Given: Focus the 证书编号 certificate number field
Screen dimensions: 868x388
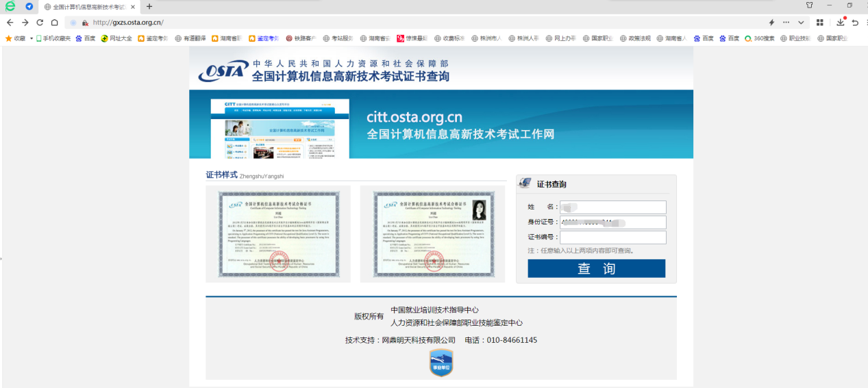Looking at the screenshot, I should click(612, 237).
